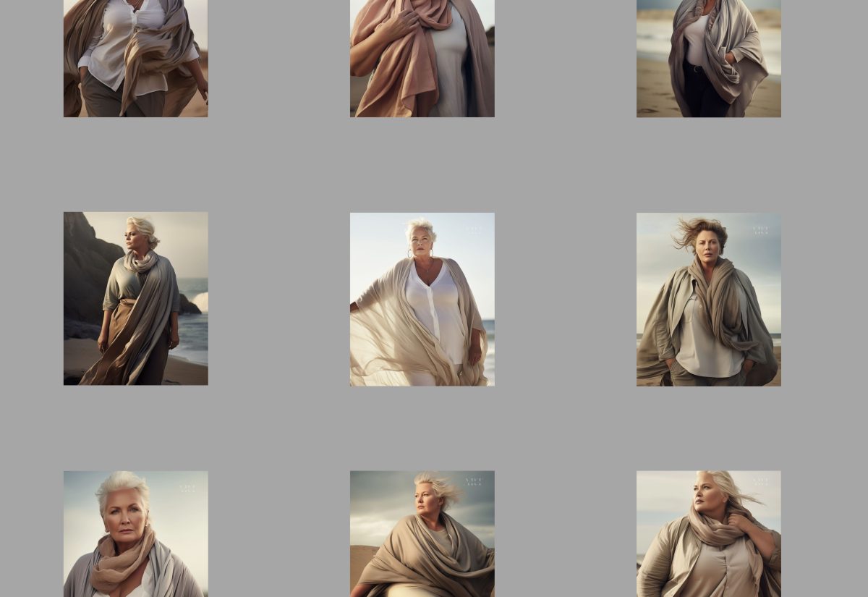
Task: Select the close-up portrait with short white hair
Action: pos(135,535)
